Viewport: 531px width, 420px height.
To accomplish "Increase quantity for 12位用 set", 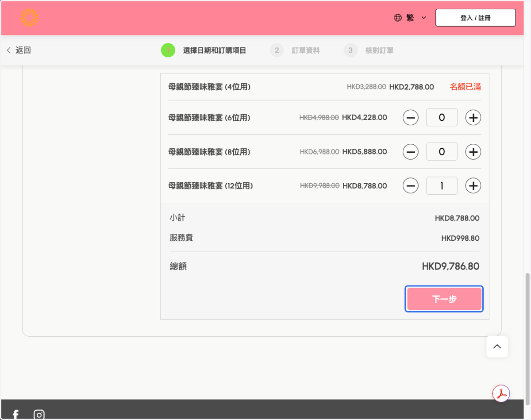I will 473,186.
